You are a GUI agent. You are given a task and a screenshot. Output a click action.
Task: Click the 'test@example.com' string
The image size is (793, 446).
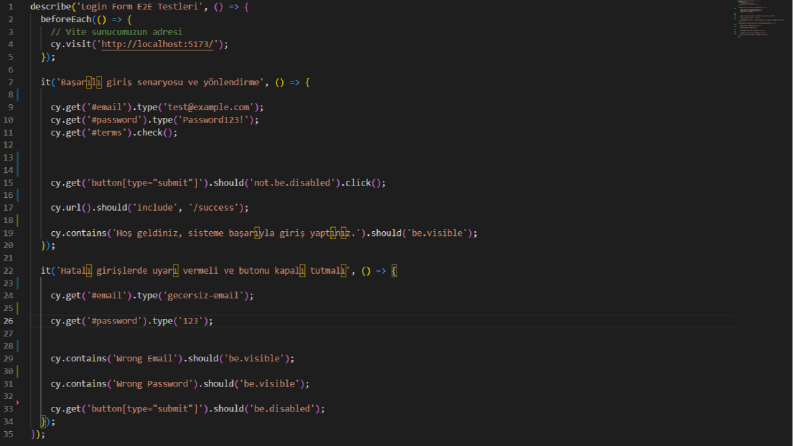208,107
